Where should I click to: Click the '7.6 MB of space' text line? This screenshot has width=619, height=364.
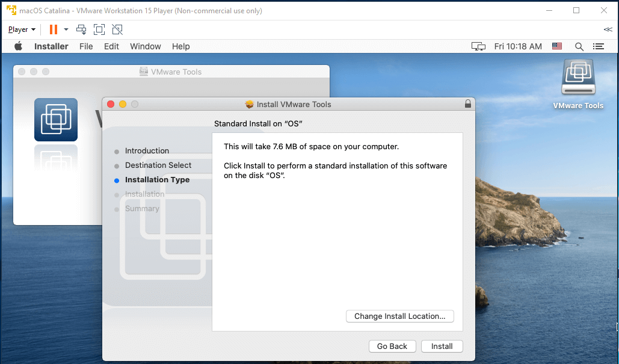tap(311, 146)
